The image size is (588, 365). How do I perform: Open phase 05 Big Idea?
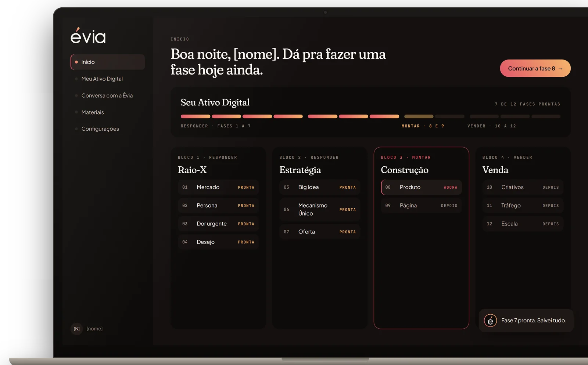tap(320, 187)
